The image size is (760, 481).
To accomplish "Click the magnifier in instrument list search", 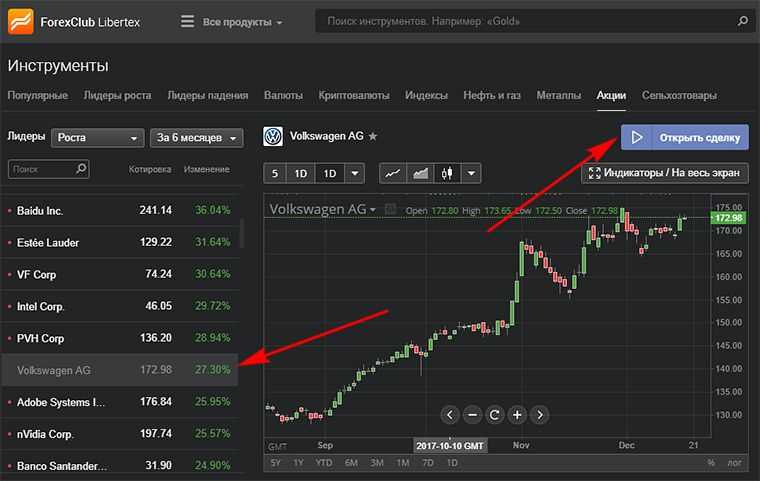I will pos(81,169).
